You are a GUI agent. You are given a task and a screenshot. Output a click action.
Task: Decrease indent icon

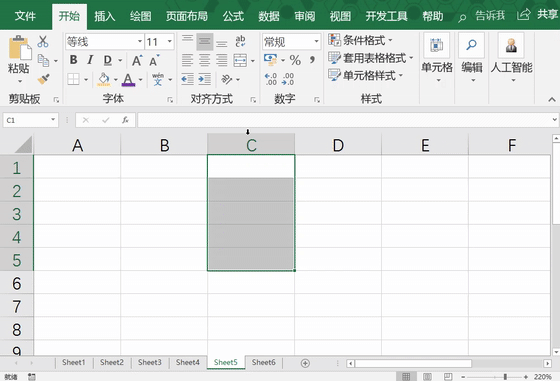[x=188, y=79]
